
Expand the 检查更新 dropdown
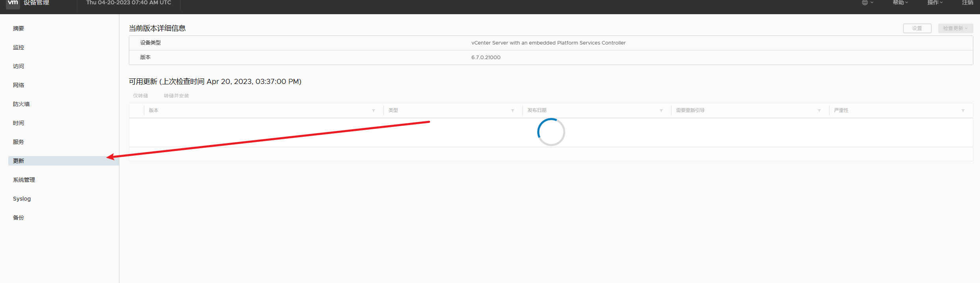click(x=955, y=28)
